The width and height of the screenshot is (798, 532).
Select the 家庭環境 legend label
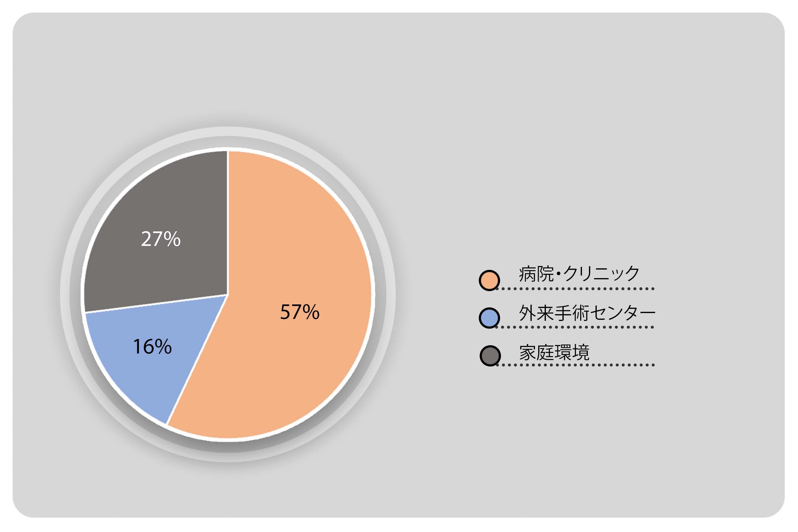(x=554, y=353)
